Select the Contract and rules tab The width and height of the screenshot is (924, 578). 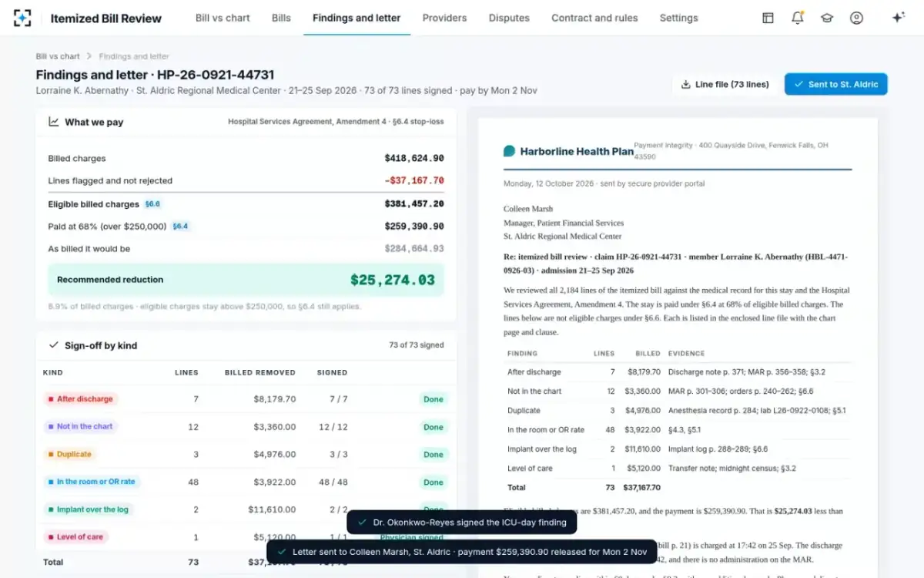click(x=594, y=18)
